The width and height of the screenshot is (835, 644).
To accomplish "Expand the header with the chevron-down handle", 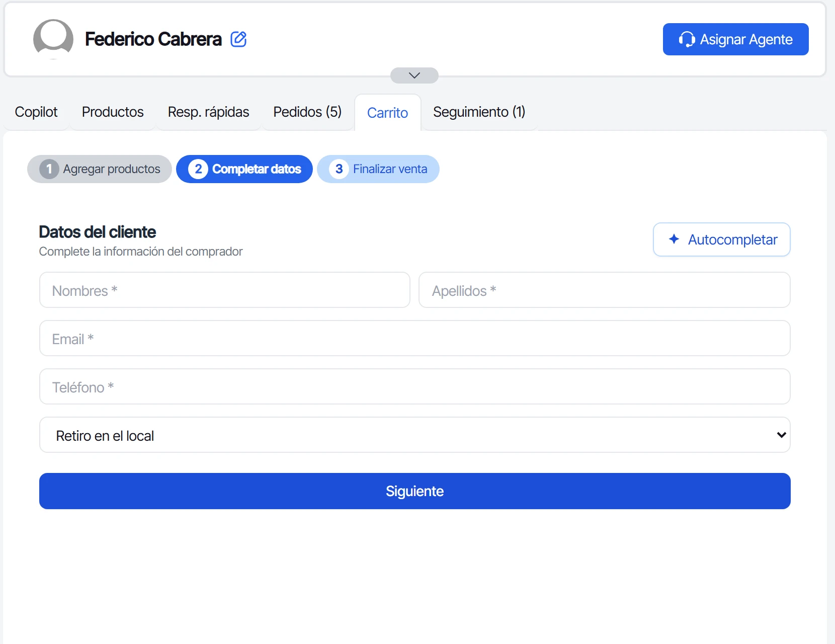I will click(x=414, y=75).
